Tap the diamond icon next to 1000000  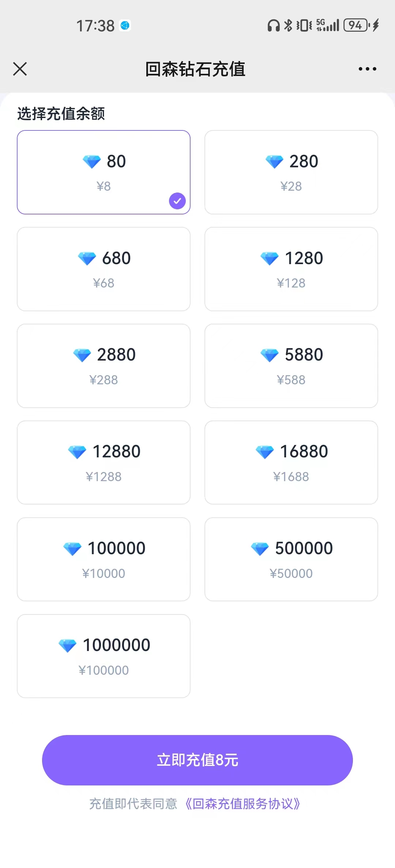[68, 646]
